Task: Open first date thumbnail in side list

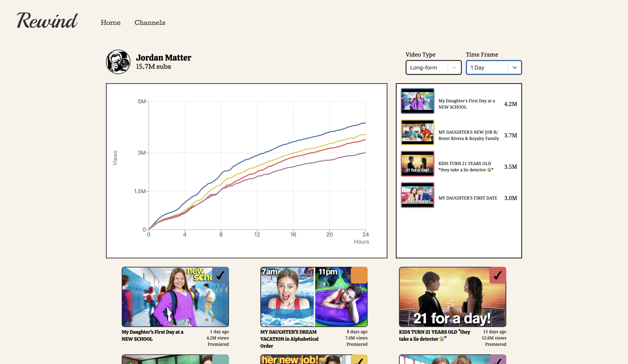Action: tap(418, 195)
